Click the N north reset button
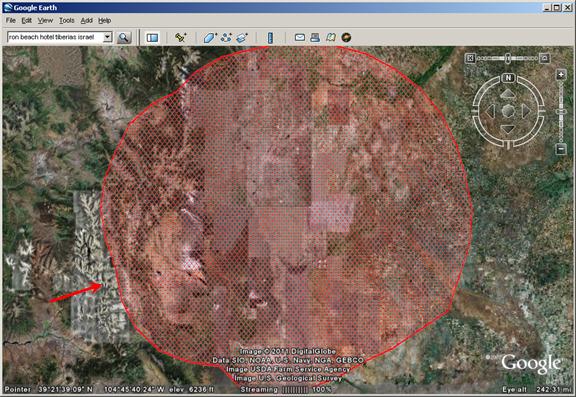This screenshot has height=397, width=576. pos(508,78)
